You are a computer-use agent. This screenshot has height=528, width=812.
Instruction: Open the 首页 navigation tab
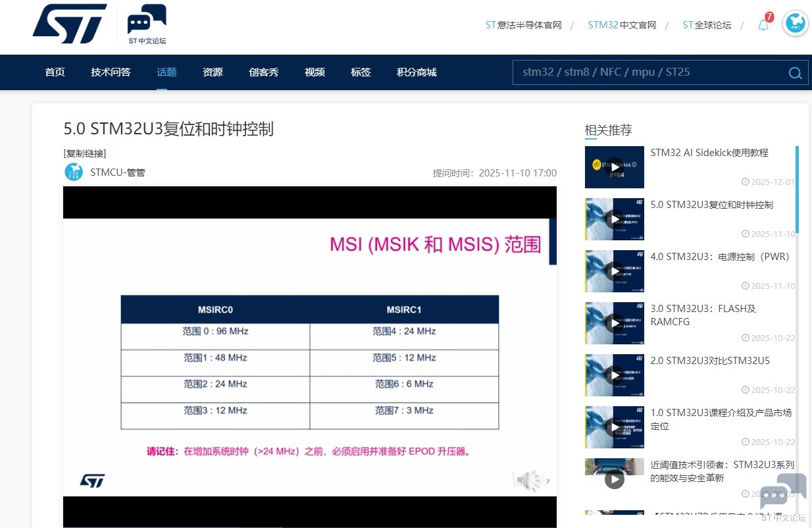[x=55, y=72]
